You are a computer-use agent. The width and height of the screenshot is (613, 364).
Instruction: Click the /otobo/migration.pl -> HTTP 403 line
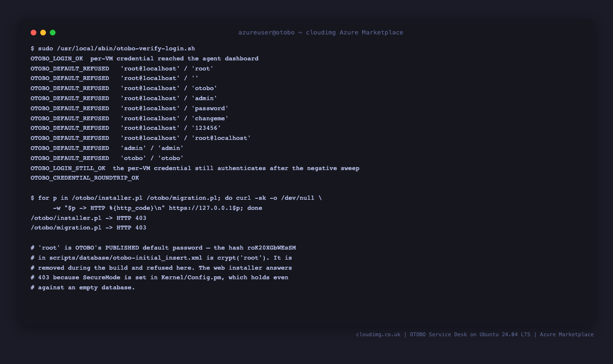[x=89, y=227]
